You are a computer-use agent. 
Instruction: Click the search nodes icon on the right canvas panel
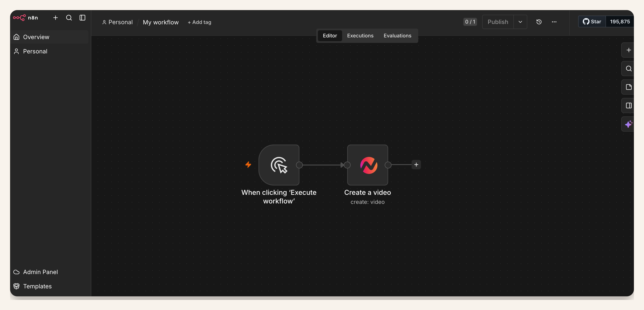pos(628,69)
